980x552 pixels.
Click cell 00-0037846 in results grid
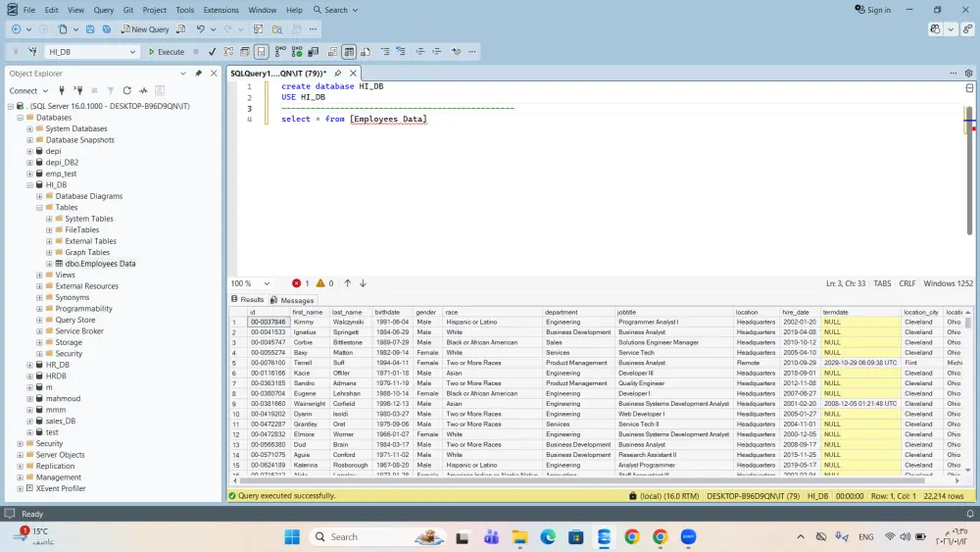[x=269, y=322]
